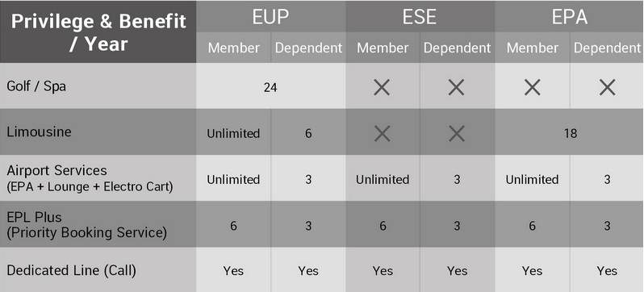This screenshot has height=292, width=644.
Task: Click the EPL Plus Priority Booking Service label
Action: tap(86, 225)
